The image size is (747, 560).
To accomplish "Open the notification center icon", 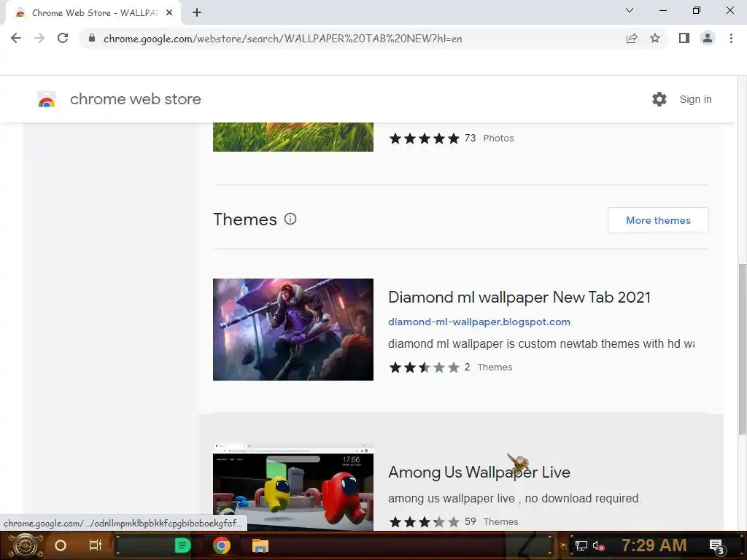I will click(x=716, y=546).
